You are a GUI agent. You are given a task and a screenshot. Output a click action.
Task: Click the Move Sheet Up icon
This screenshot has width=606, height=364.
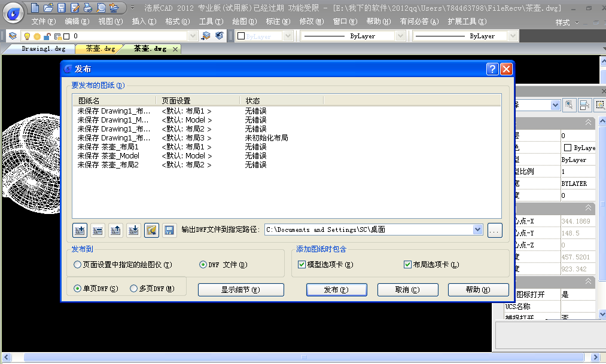[x=115, y=230]
